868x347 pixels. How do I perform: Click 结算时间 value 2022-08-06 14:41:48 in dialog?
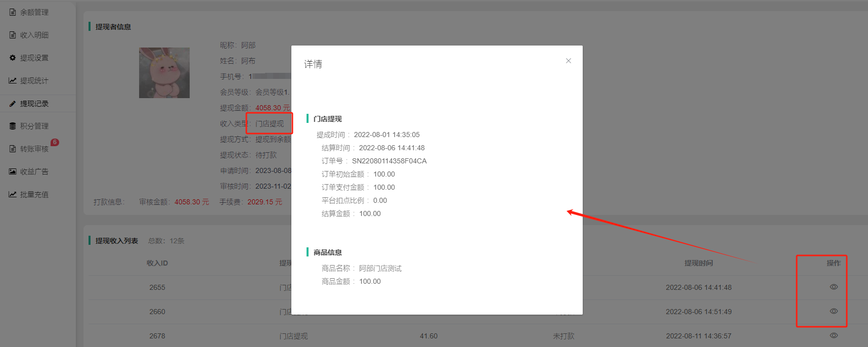pyautogui.click(x=392, y=148)
